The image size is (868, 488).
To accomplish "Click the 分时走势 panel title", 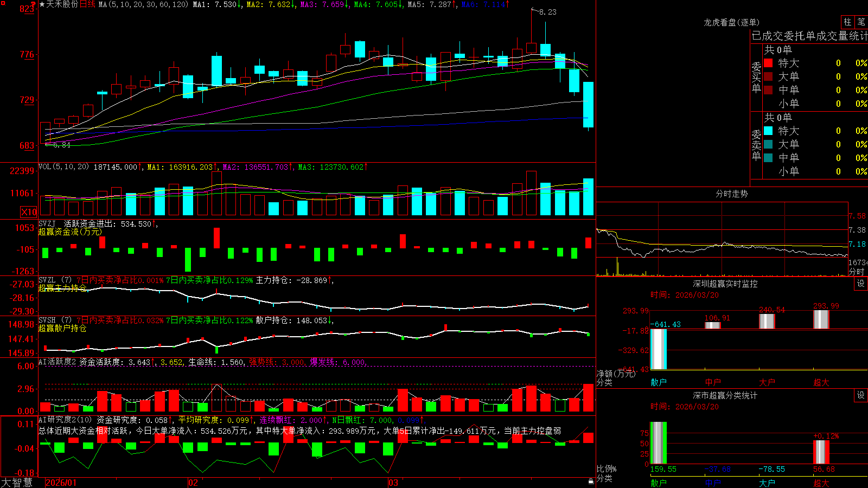I will pos(731,194).
